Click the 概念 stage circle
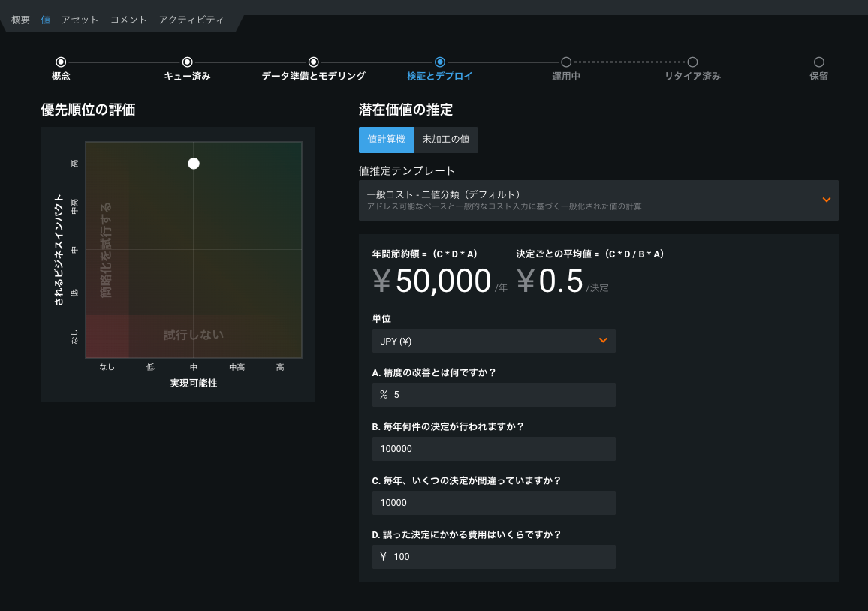The image size is (868, 611). click(61, 62)
